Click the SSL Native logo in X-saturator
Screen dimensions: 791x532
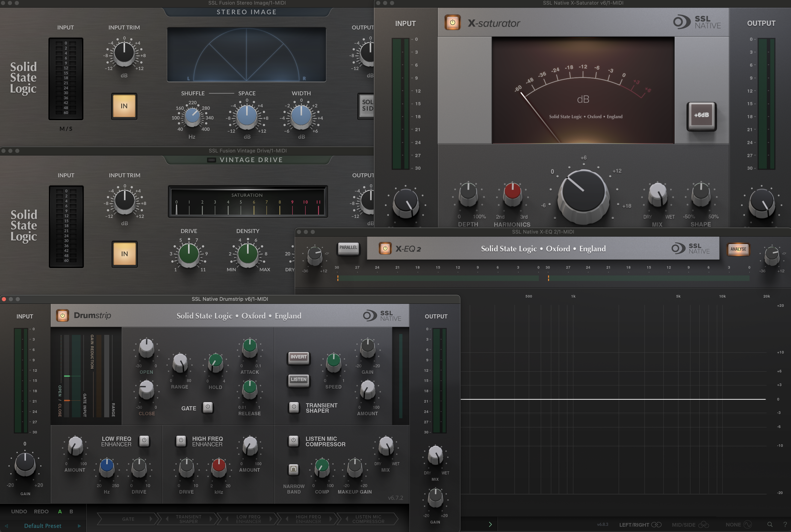coord(697,22)
